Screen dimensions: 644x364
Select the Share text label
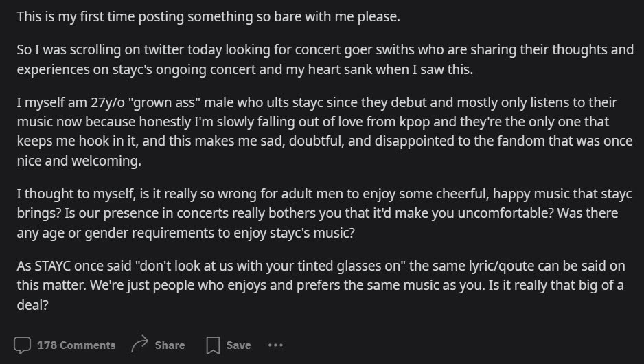coord(170,345)
